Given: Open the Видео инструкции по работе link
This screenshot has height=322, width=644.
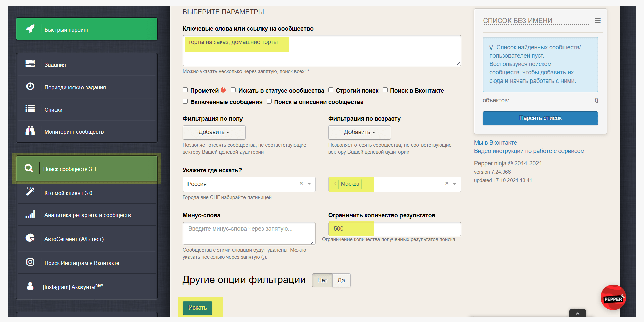Looking at the screenshot, I should pyautogui.click(x=529, y=151).
